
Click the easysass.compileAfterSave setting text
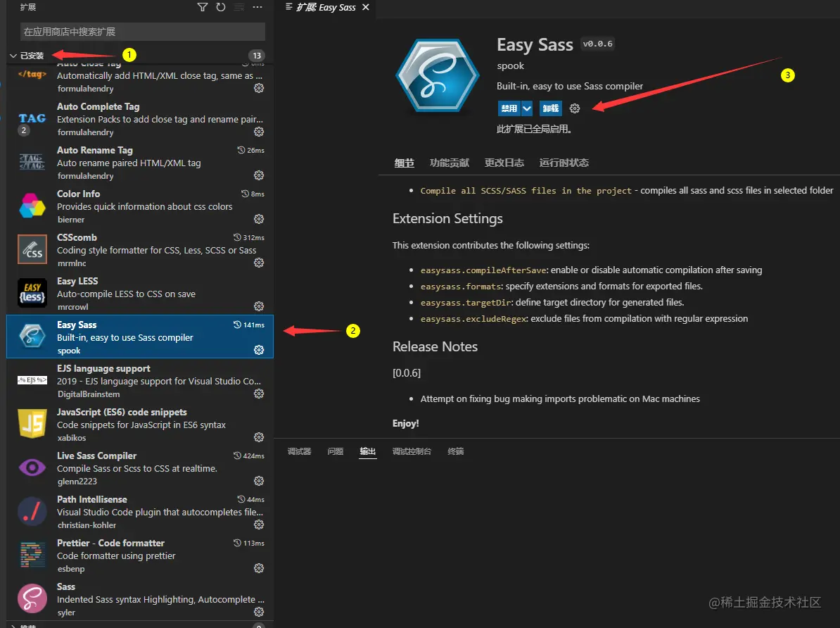(x=483, y=270)
